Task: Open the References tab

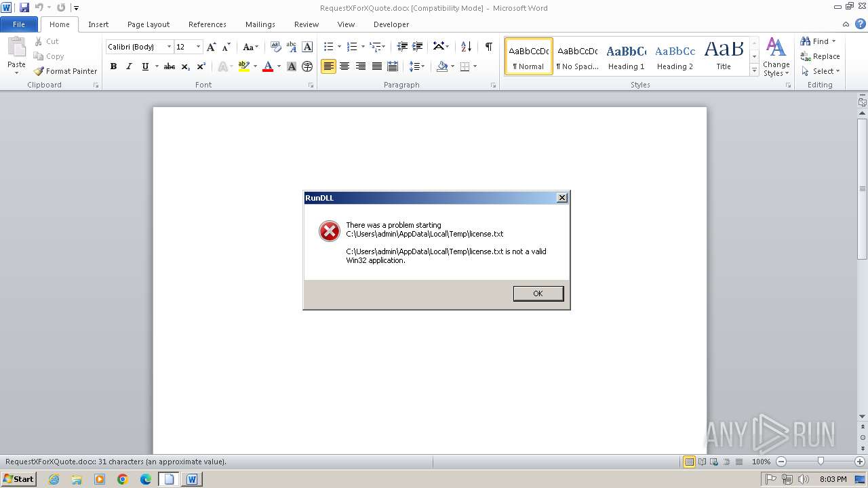Action: (x=208, y=24)
